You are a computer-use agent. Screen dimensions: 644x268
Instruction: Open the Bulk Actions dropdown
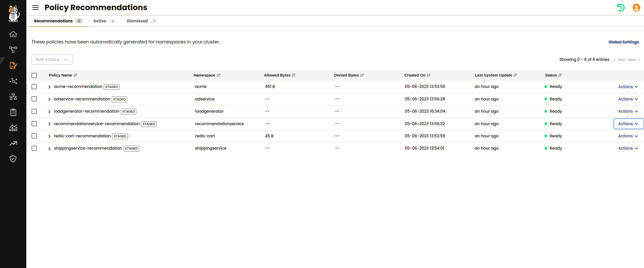(52, 60)
